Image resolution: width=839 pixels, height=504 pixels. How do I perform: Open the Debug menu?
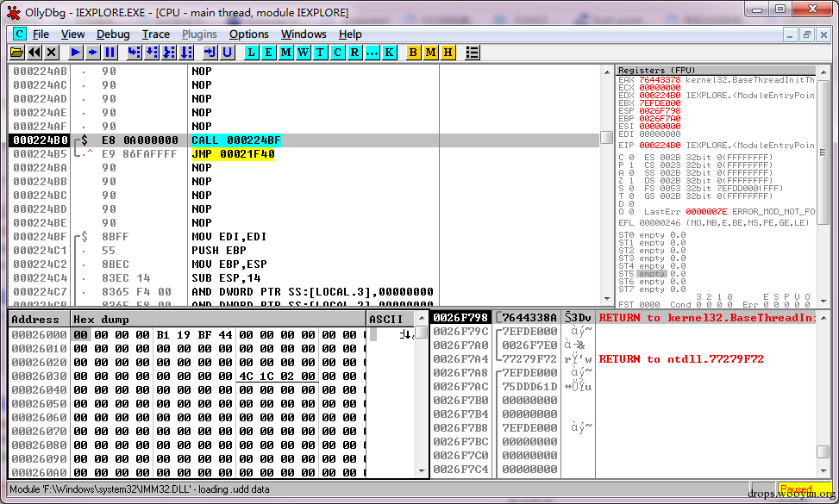[x=113, y=34]
